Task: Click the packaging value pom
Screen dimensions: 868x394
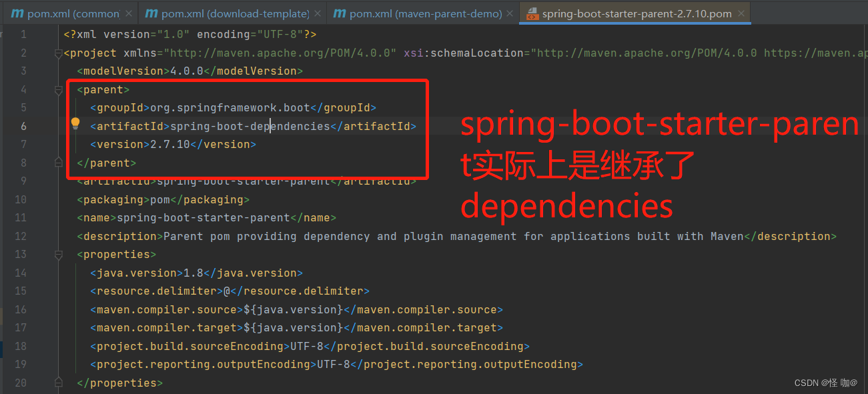Action: point(160,199)
